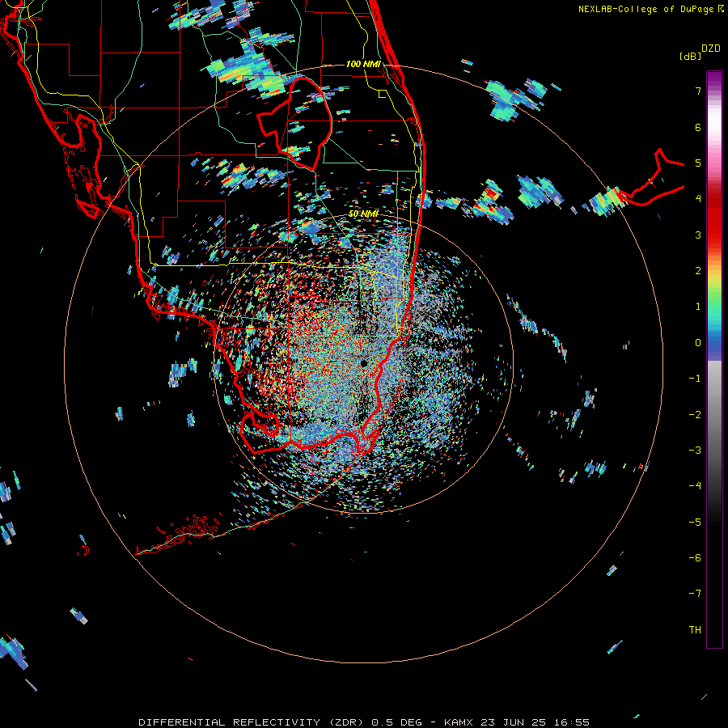This screenshot has width=728, height=728.
Task: Pick the red band of the color bar
Action: click(x=714, y=218)
